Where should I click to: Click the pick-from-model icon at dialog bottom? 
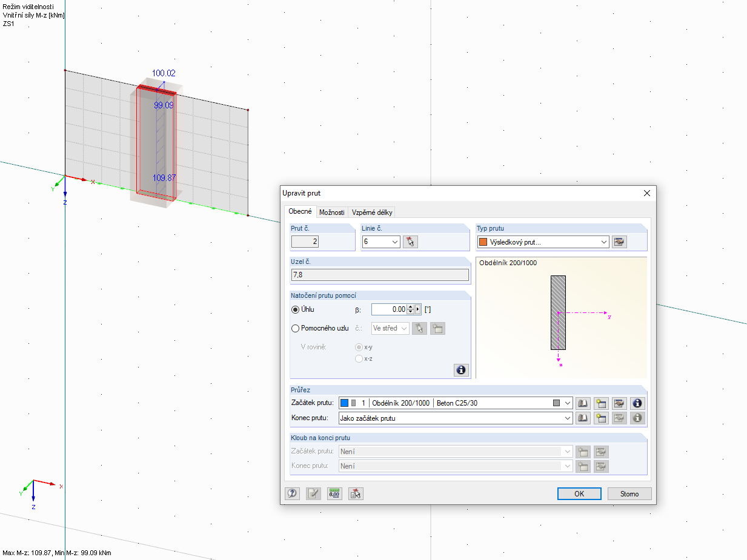click(x=356, y=493)
